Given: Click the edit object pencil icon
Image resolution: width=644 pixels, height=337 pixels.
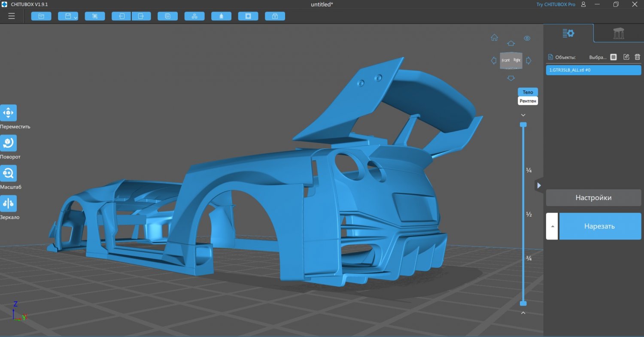Looking at the screenshot, I should tap(626, 57).
